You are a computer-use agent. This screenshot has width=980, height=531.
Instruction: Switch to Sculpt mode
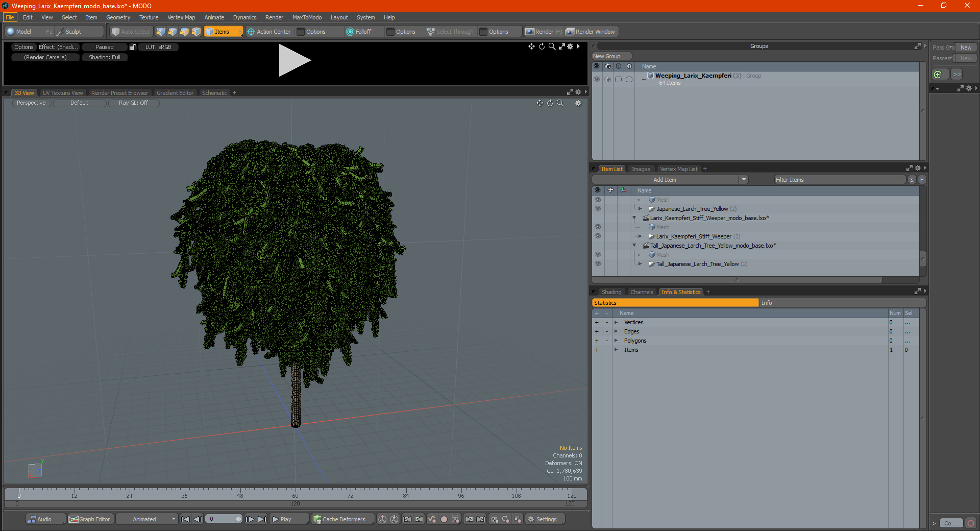[80, 32]
